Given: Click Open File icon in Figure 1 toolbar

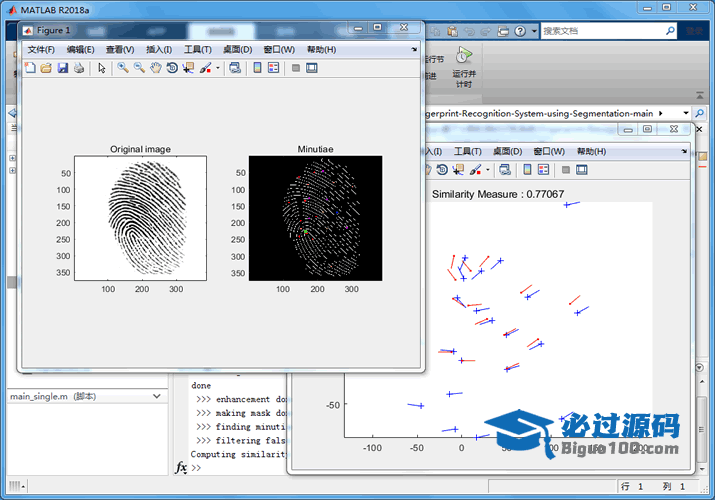Looking at the screenshot, I should click(46, 68).
